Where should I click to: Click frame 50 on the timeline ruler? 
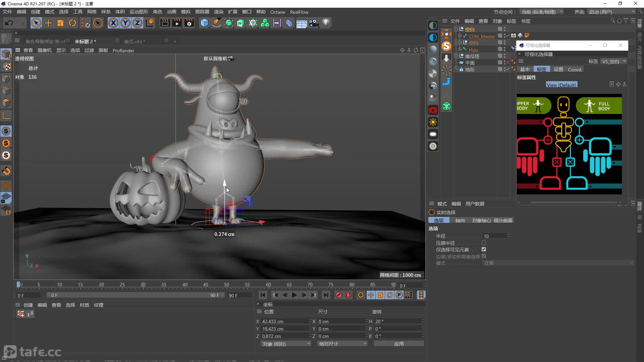tap(227, 285)
